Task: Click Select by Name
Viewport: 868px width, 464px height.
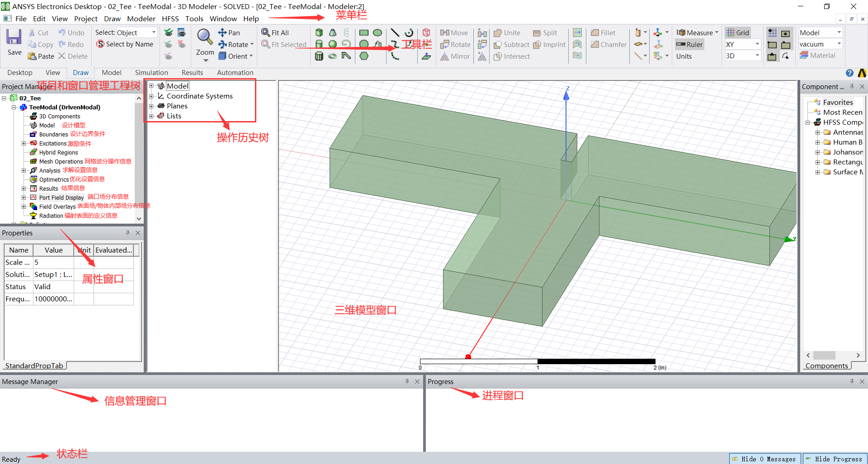Action: point(125,44)
